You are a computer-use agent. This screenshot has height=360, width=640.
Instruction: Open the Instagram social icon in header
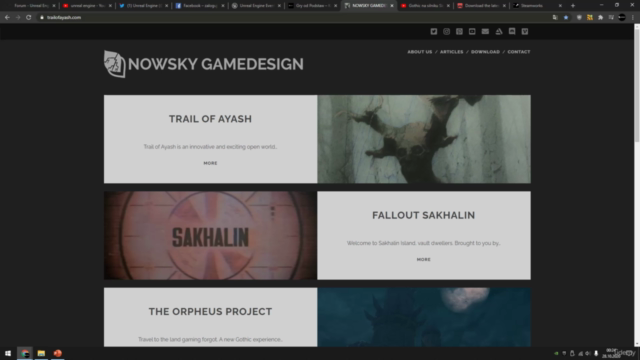[447, 31]
